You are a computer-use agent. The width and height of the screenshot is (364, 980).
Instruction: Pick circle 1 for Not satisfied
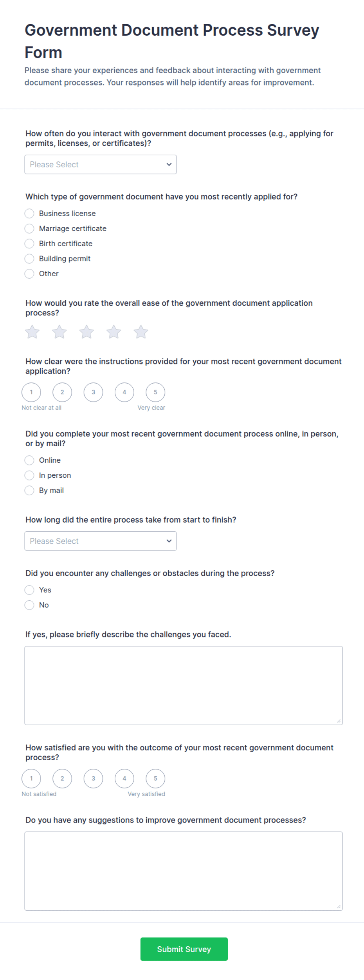(31, 778)
